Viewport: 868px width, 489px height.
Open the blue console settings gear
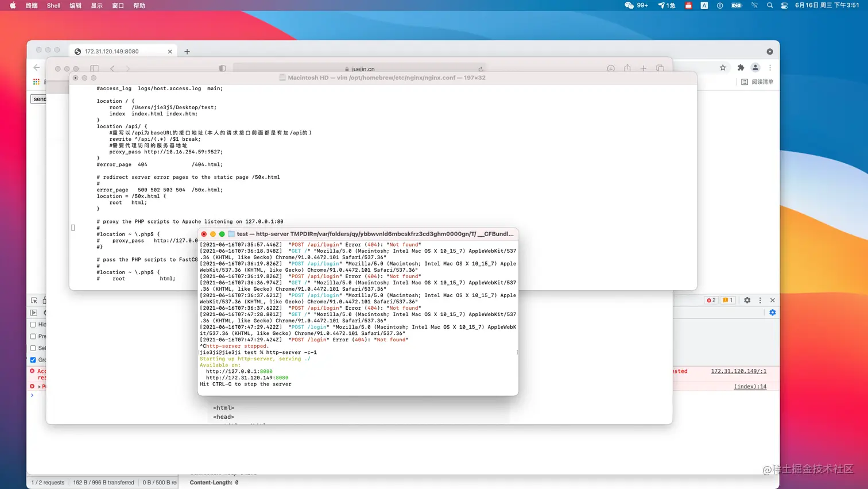(773, 313)
